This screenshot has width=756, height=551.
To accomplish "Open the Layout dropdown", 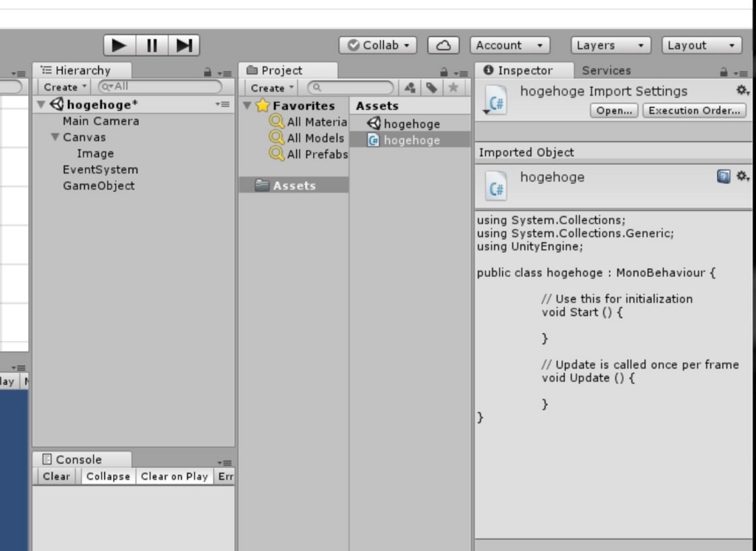I will (701, 45).
